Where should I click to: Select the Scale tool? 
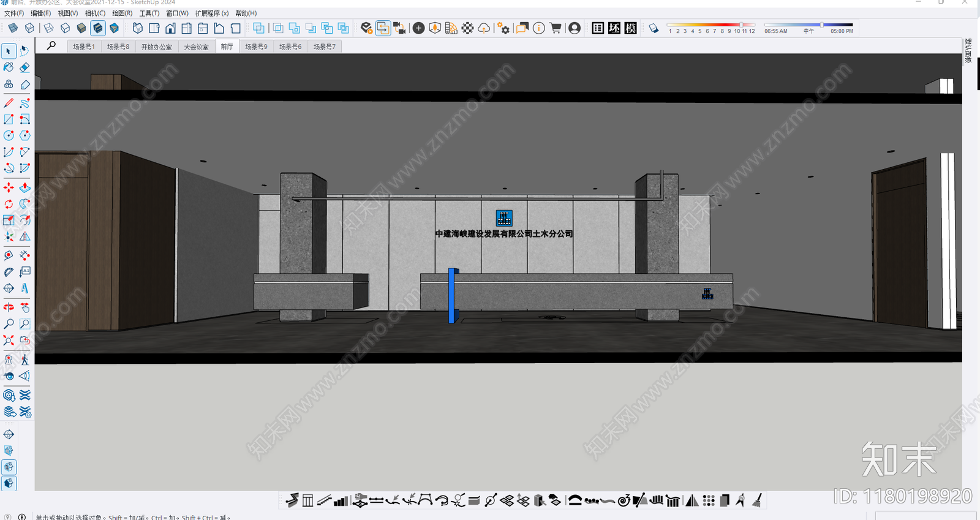click(9, 220)
